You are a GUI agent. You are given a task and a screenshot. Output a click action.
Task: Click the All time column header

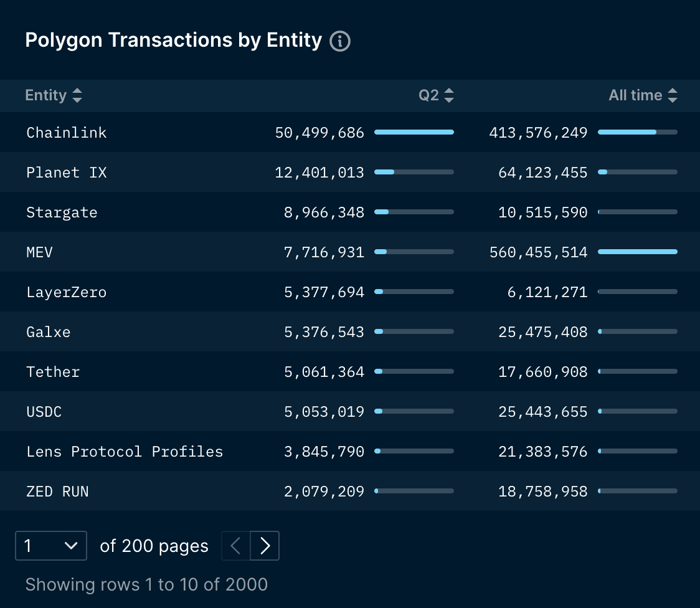pyautogui.click(x=635, y=95)
